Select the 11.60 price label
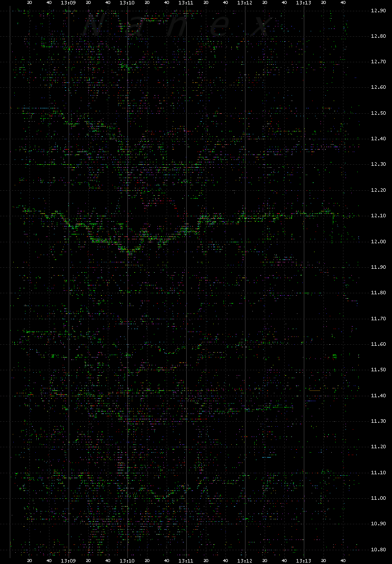Image resolution: width=392 pixels, height=564 pixels. (x=378, y=344)
